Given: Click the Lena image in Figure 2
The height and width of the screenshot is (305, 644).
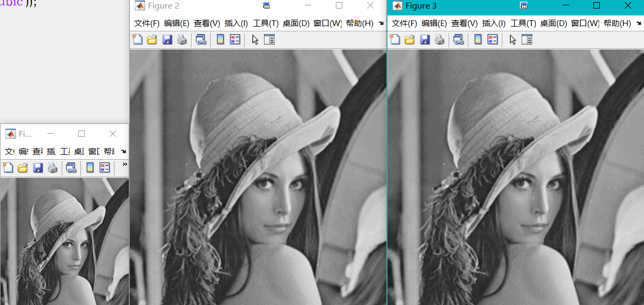Looking at the screenshot, I should point(258,177).
